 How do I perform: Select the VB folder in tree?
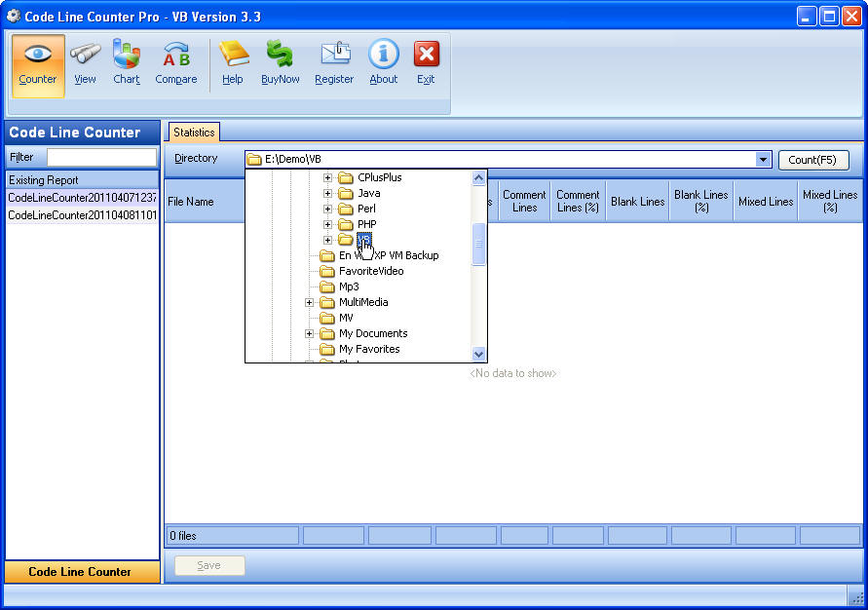coord(363,241)
